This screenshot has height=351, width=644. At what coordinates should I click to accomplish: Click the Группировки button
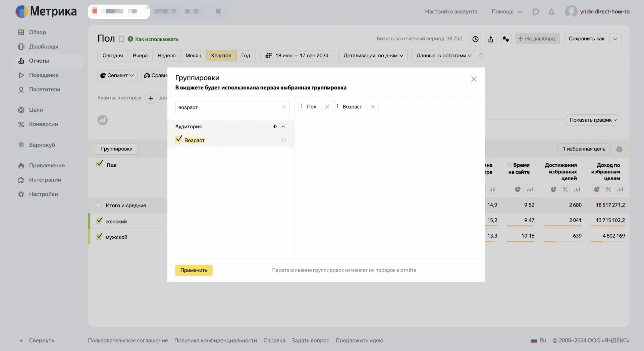tap(117, 149)
